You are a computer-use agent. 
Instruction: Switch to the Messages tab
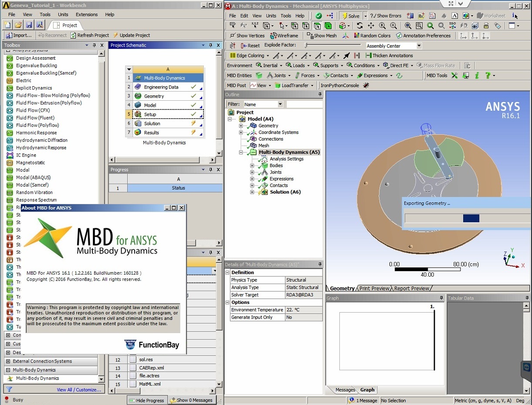345,390
